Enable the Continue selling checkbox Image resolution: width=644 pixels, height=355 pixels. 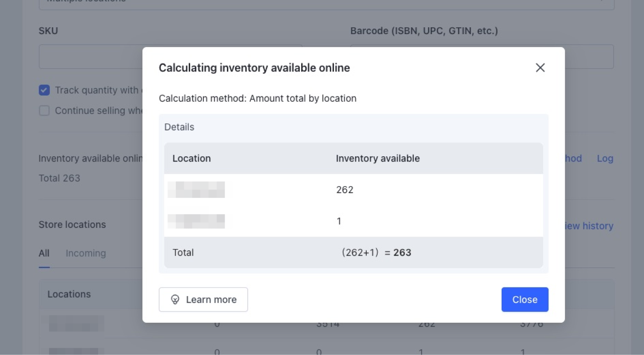(x=44, y=111)
